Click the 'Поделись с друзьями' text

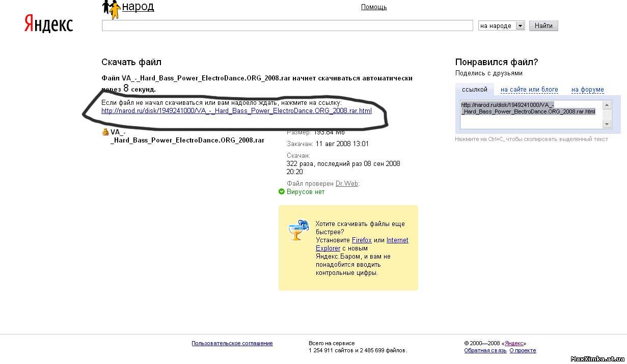tap(489, 73)
